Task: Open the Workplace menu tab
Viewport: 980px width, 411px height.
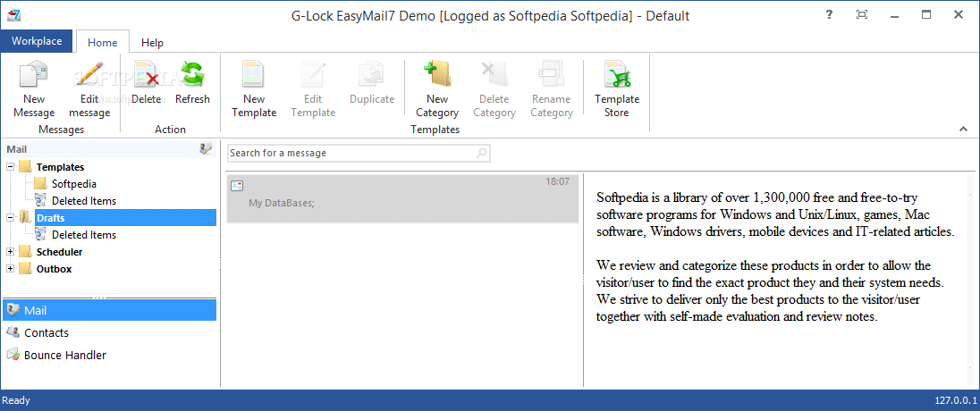Action: point(37,41)
